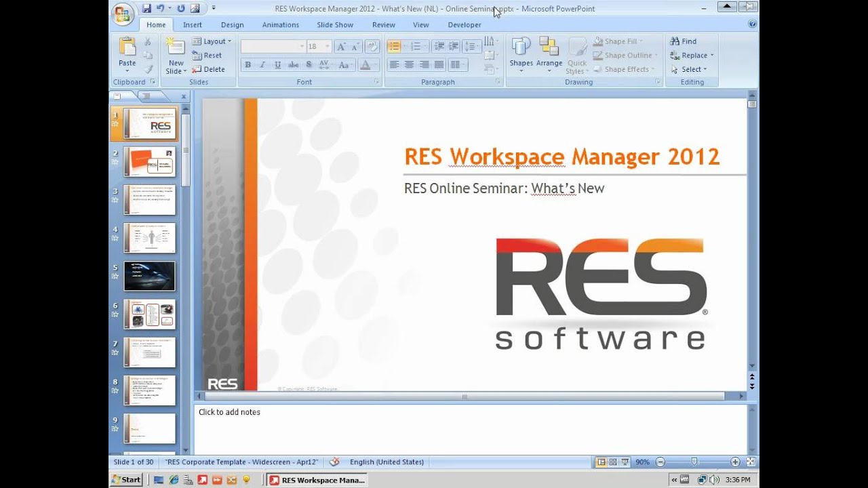Clear all formatting from text
The width and height of the screenshot is (868, 488).
coord(372,47)
